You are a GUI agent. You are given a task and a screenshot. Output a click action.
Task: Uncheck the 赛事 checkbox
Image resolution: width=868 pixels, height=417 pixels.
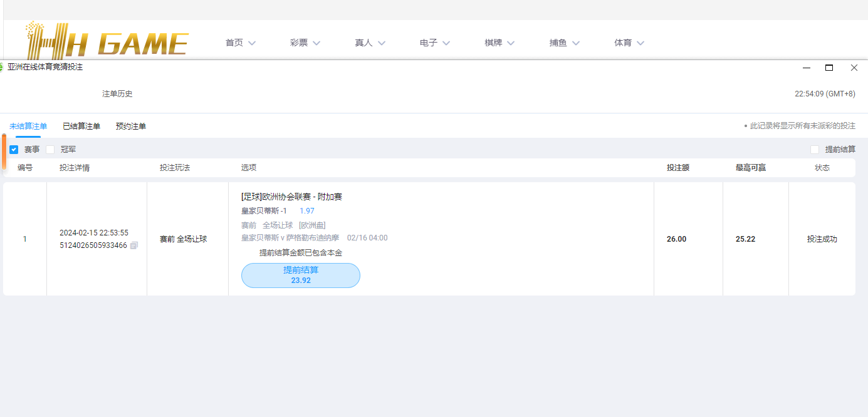(x=14, y=150)
